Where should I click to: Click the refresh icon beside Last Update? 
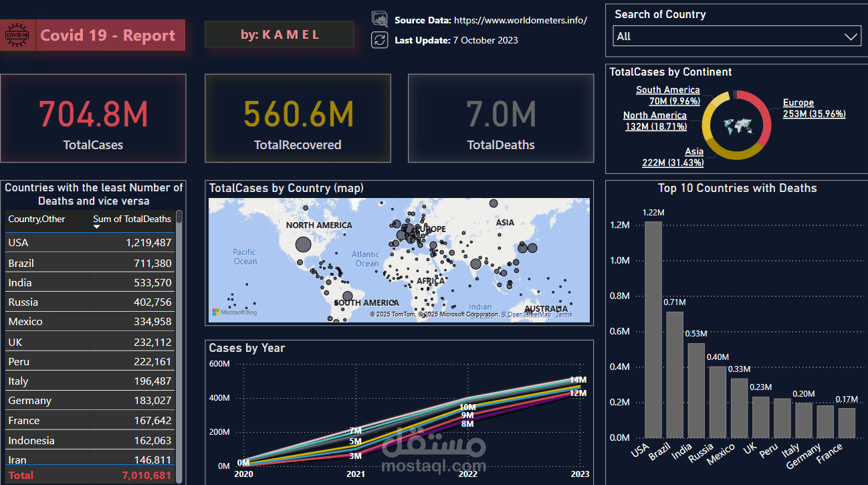click(x=378, y=39)
